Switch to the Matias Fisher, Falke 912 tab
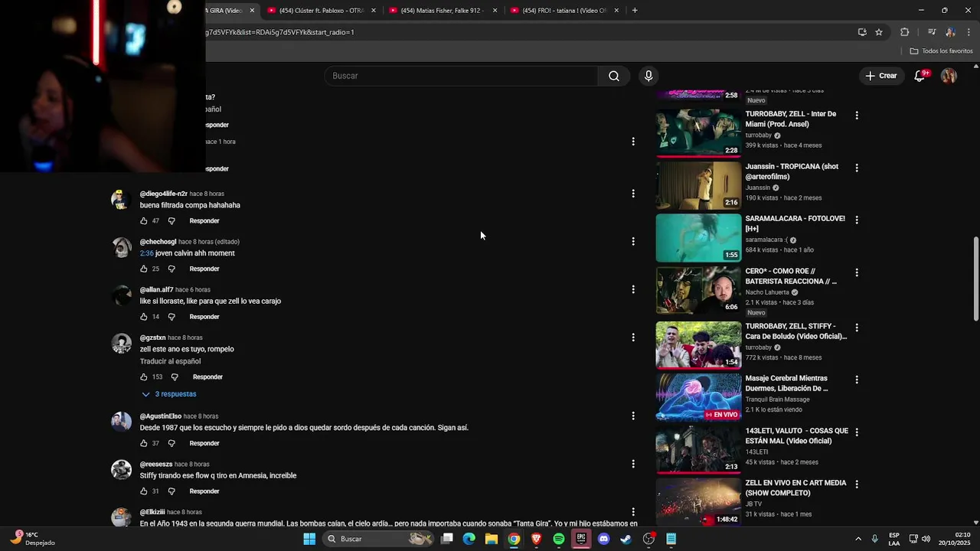This screenshot has width=980, height=551. click(x=442, y=11)
